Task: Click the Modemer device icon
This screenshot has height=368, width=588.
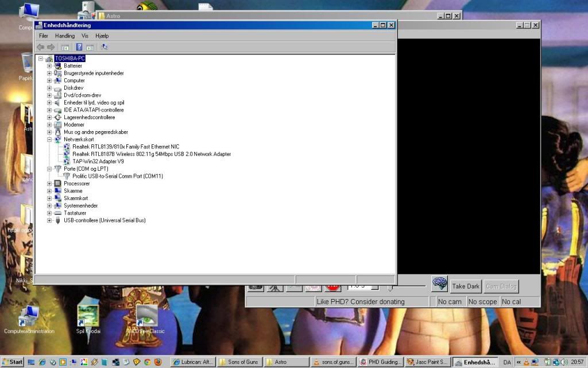Action: point(58,125)
